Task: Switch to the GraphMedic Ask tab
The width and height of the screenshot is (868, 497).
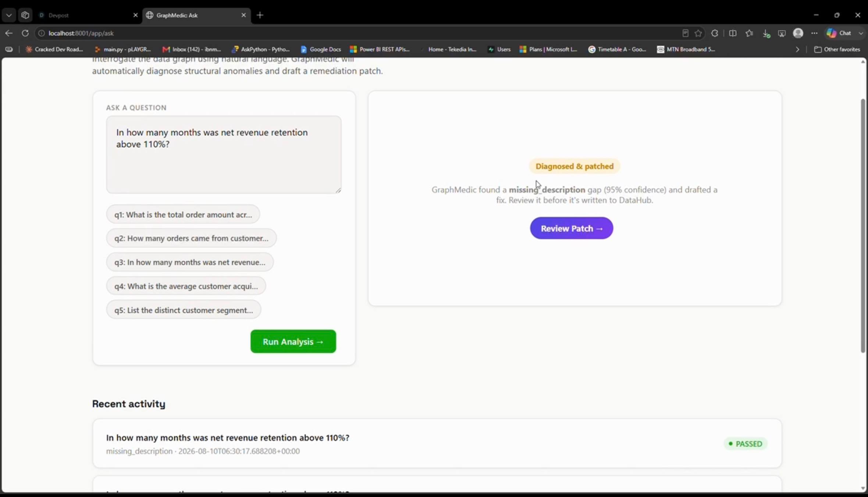Action: (196, 15)
